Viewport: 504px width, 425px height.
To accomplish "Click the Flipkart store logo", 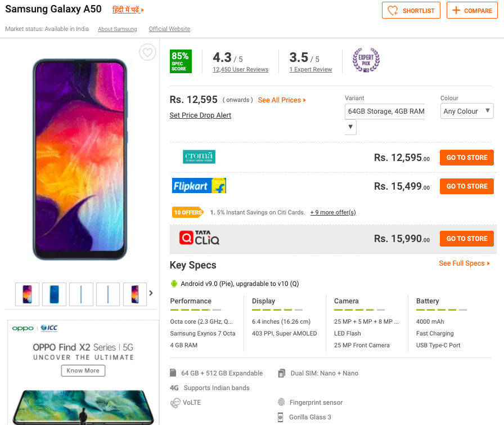I will click(199, 186).
